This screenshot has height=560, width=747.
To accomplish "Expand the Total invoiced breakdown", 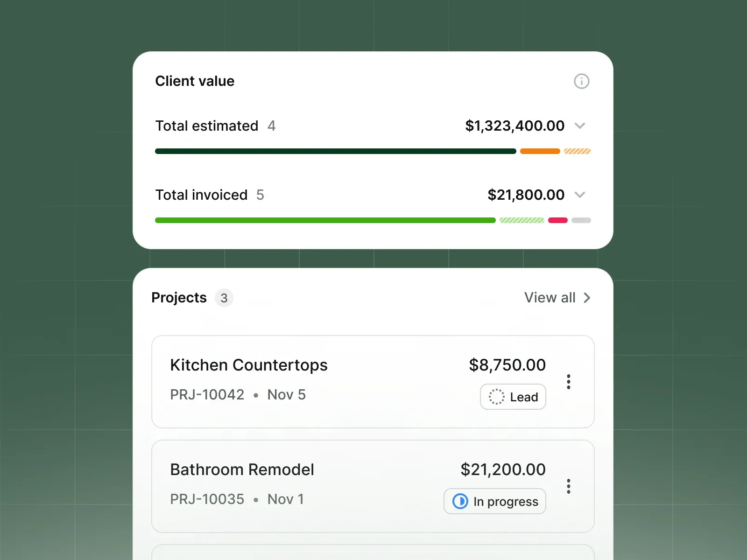I will (x=581, y=195).
